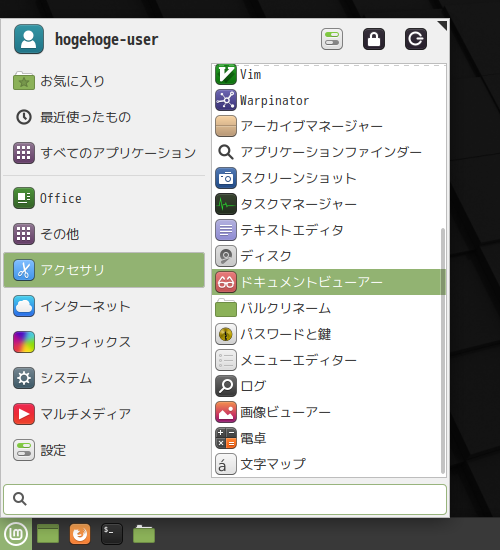Launch 電卓 calculator
Screen dimensions: 500x550
point(328,438)
